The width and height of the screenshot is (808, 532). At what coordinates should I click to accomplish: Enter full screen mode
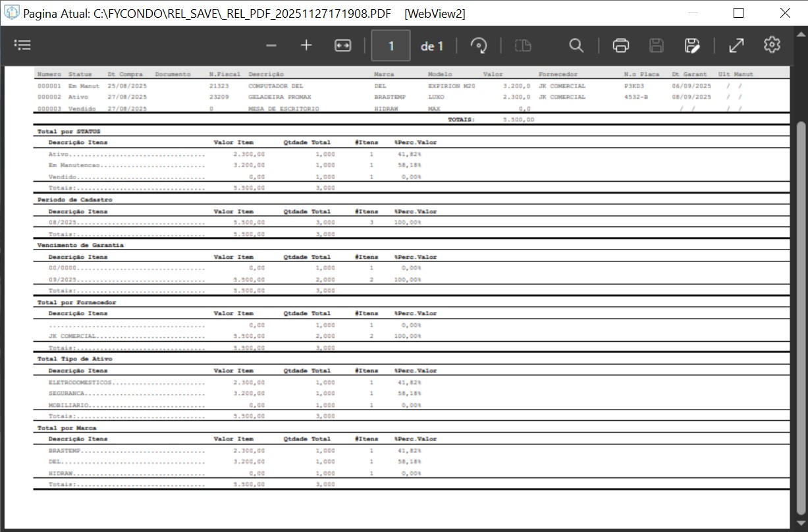click(736, 45)
